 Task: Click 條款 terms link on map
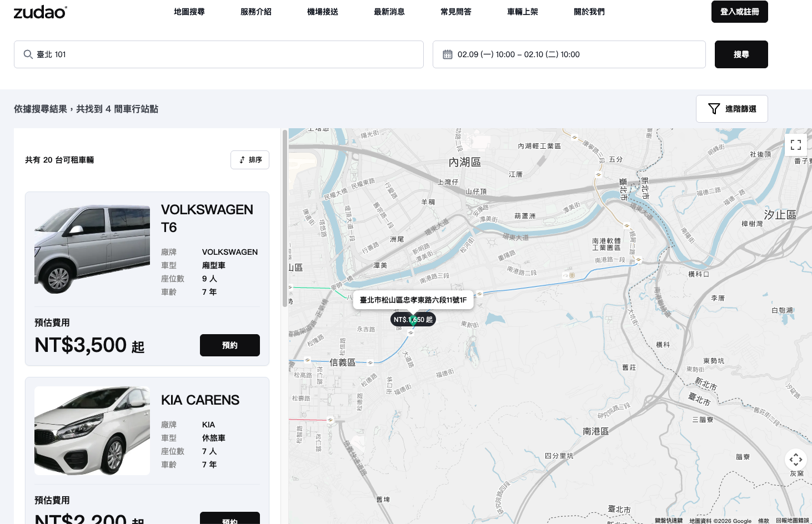pyautogui.click(x=764, y=521)
